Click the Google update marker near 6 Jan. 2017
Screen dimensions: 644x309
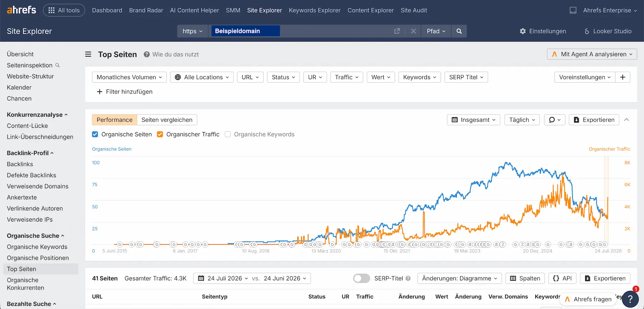[185, 245]
